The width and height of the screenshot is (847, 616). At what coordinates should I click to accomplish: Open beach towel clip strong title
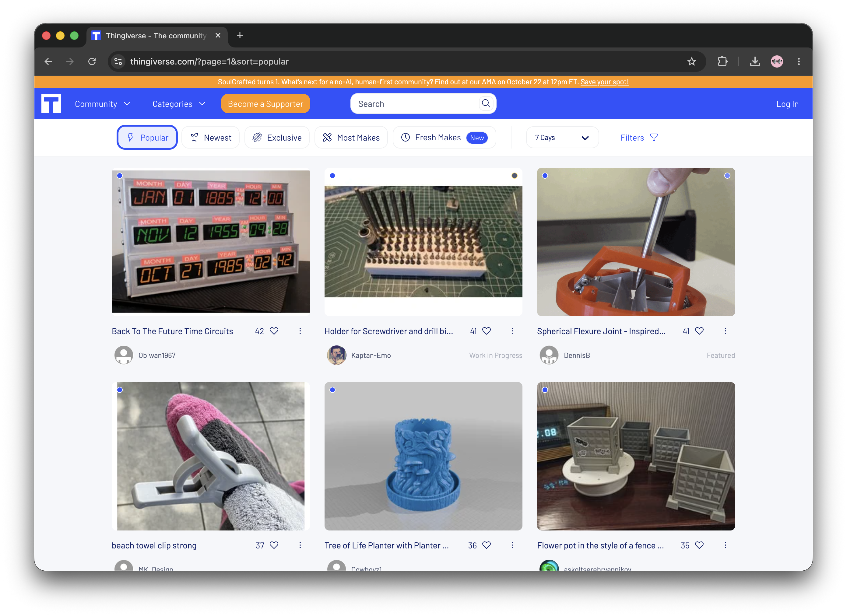(154, 545)
